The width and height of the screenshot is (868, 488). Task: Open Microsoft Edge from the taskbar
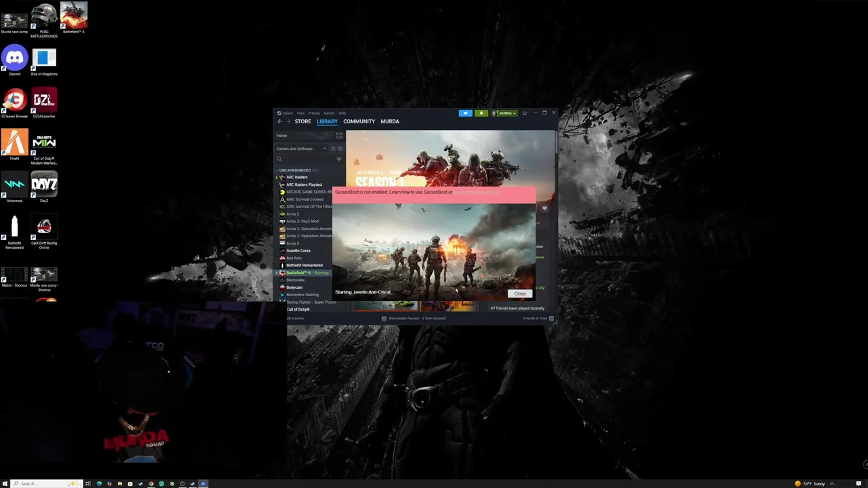pos(99,483)
